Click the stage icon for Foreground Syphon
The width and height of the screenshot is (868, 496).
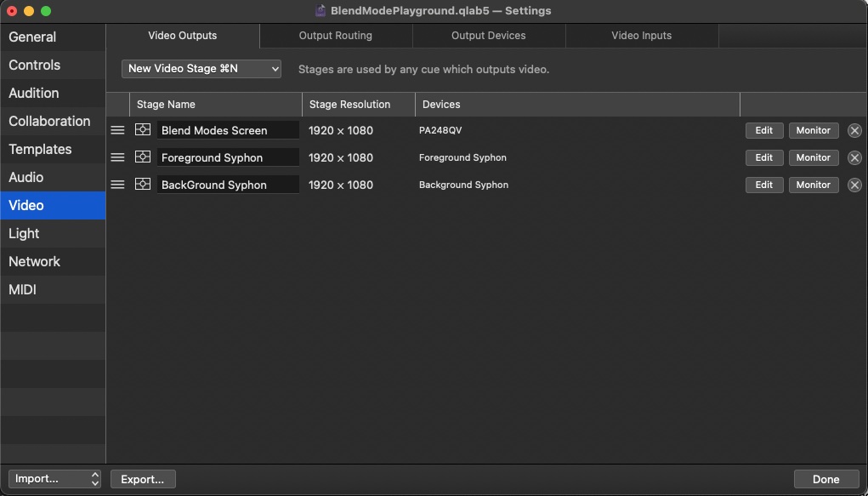click(x=143, y=157)
